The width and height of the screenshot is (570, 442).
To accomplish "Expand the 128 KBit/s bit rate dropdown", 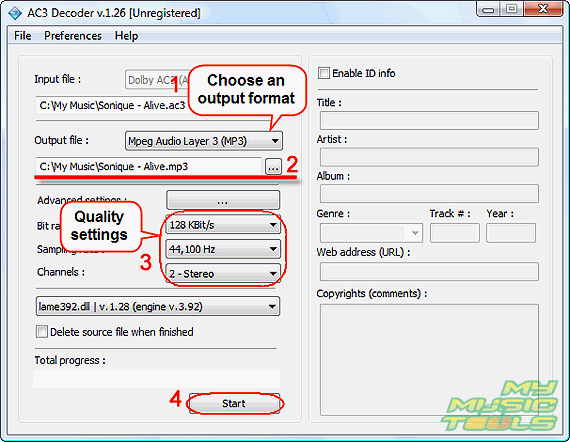I will coord(223,225).
